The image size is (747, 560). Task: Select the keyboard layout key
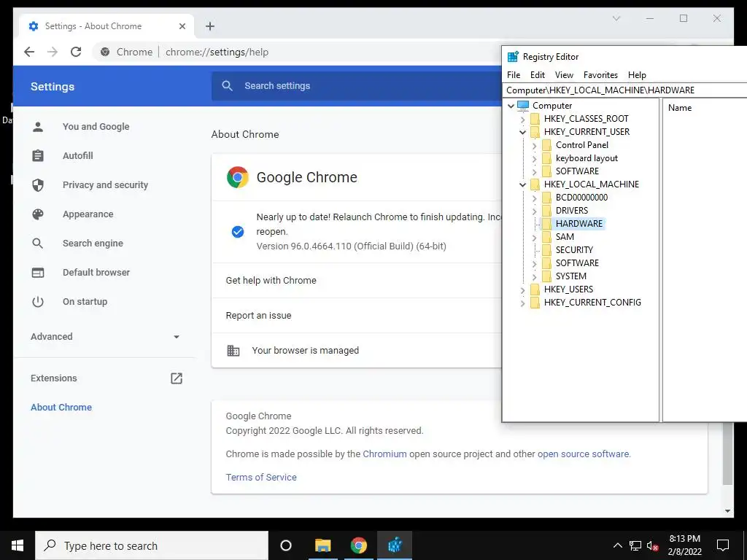(587, 158)
